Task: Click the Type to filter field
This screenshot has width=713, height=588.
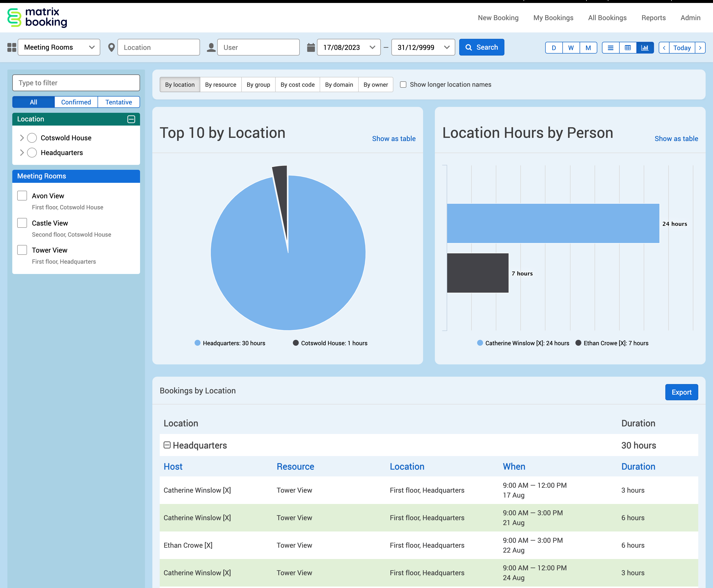Action: 76,83
